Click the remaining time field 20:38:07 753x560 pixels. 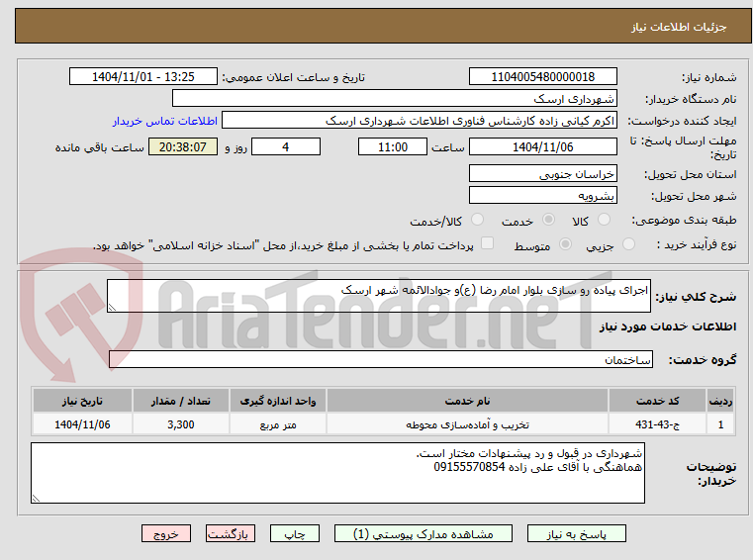[183, 147]
